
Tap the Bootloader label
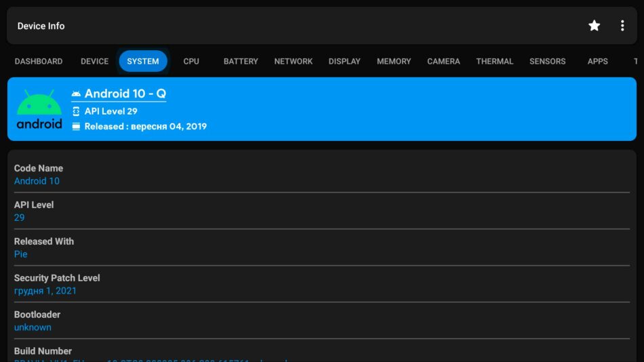(x=37, y=315)
